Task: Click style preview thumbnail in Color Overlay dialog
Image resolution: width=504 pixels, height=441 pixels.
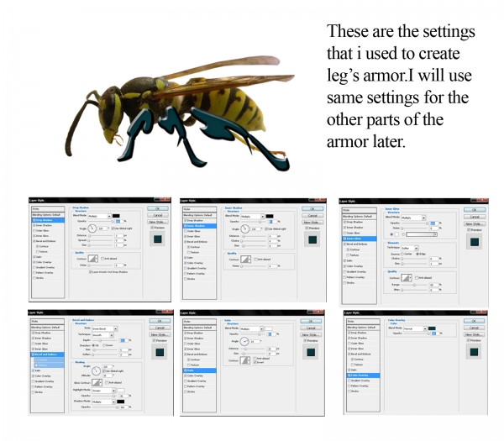Action: [474, 352]
